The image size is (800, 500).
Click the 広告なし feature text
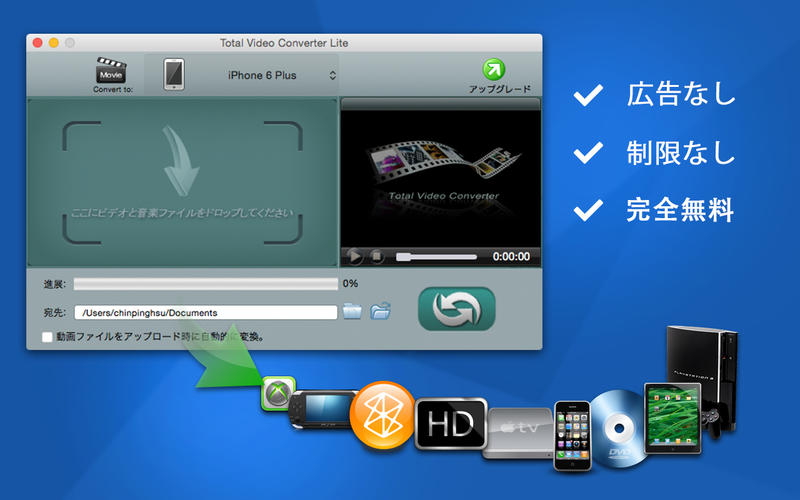pyautogui.click(x=681, y=94)
